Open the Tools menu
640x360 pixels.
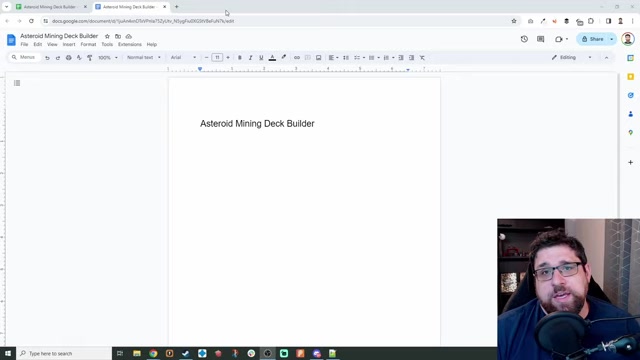(107, 44)
